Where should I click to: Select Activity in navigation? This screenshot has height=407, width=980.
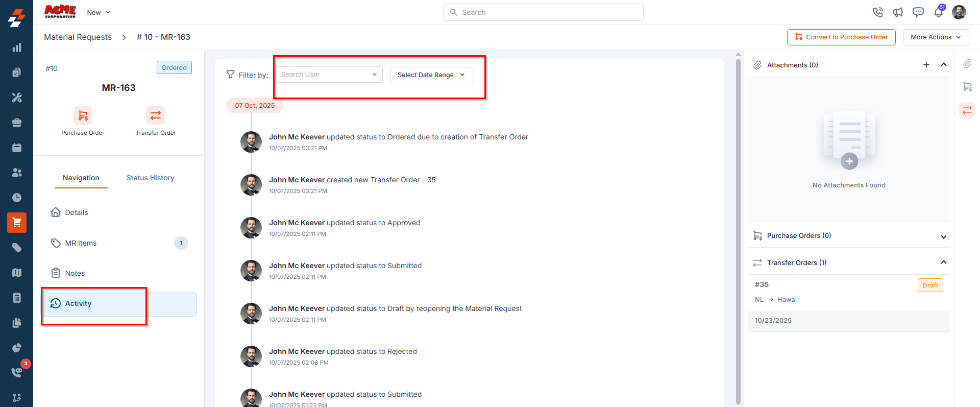[x=119, y=304]
